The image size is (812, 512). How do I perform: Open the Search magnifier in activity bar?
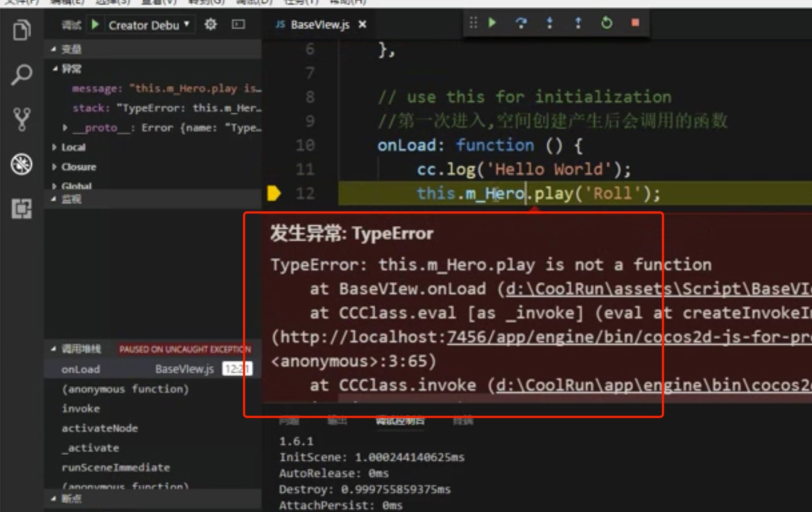[x=21, y=75]
